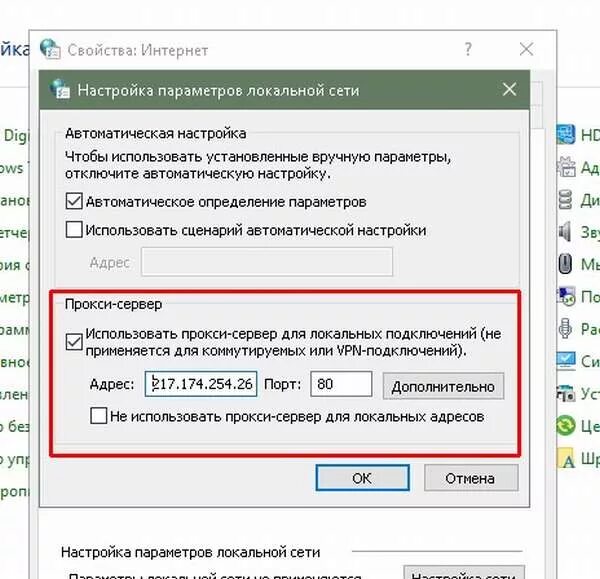Tick 'Не использовать прокси-сервер для локальных адресов'
This screenshot has width=600, height=579.
point(98,416)
